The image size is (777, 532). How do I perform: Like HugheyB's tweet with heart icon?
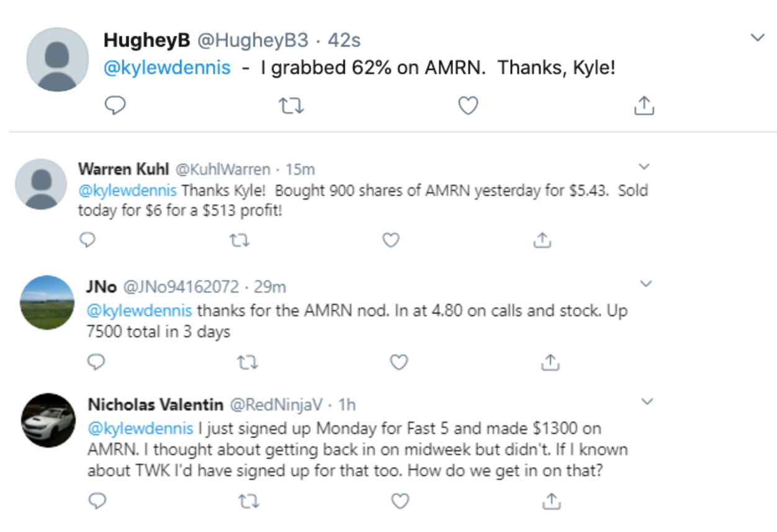point(468,107)
